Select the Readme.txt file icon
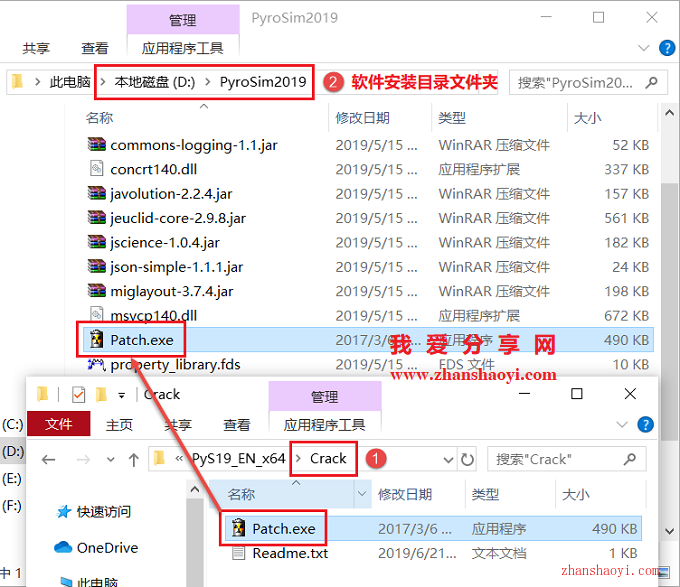Screen dimensions: 680x587 click(x=238, y=553)
